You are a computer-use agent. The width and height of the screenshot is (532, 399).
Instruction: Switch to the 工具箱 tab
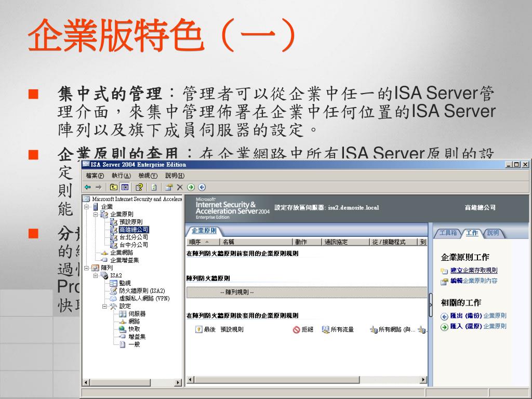448,233
